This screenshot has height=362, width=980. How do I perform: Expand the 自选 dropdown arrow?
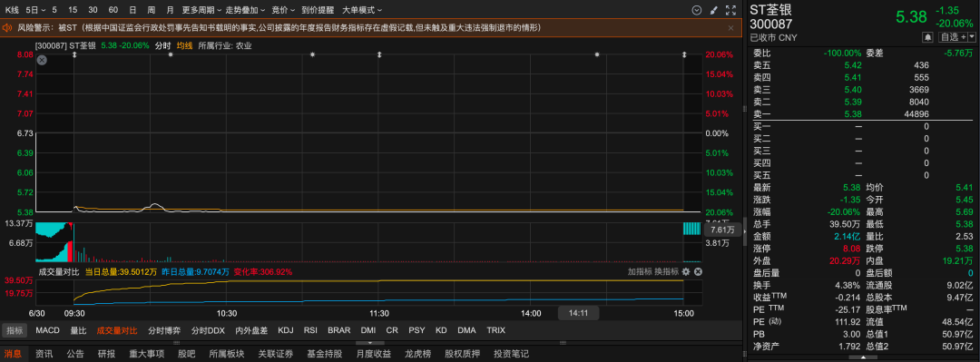[972, 37]
